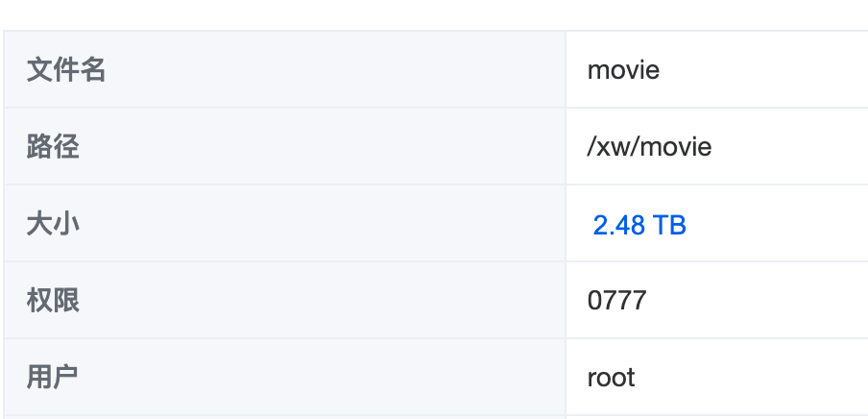Click the path row value cell
Viewport: 868px width, 419px height.
[717, 146]
